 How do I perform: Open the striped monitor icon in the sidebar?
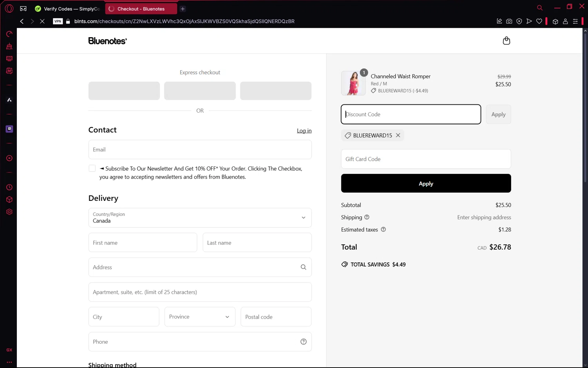9,58
